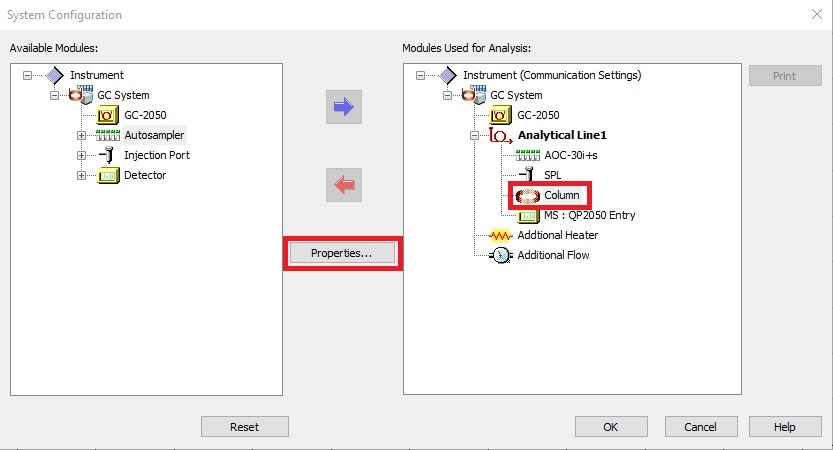Select Instrument (Communication Settings) tree item
The width and height of the screenshot is (833, 450).
(x=552, y=75)
